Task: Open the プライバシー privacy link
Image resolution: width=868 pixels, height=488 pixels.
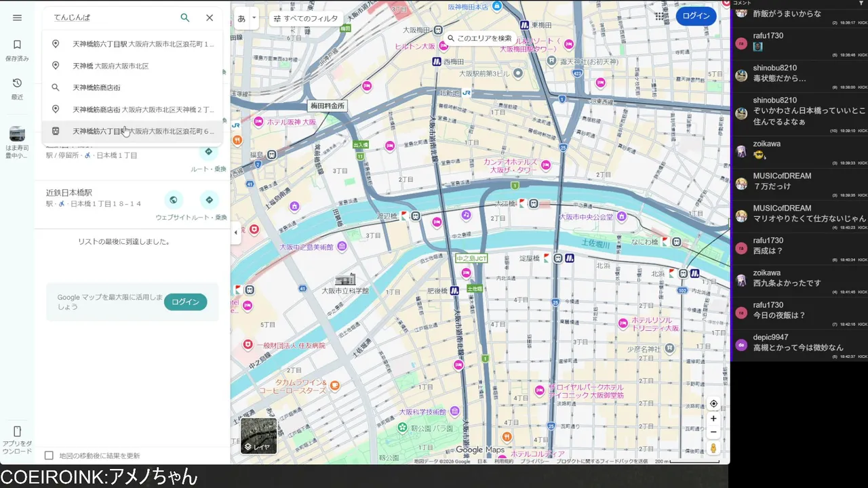Action: [x=535, y=461]
